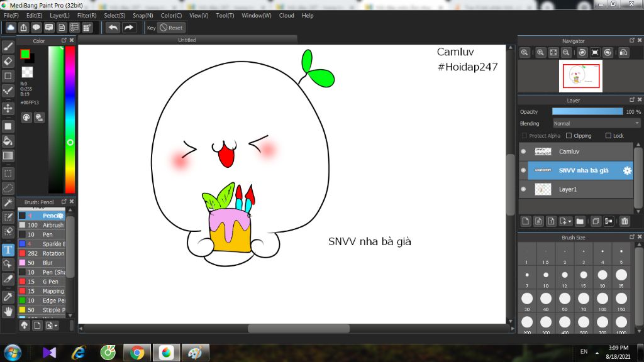Open the Select menu
The width and height of the screenshot is (644, 362).
[x=114, y=16]
